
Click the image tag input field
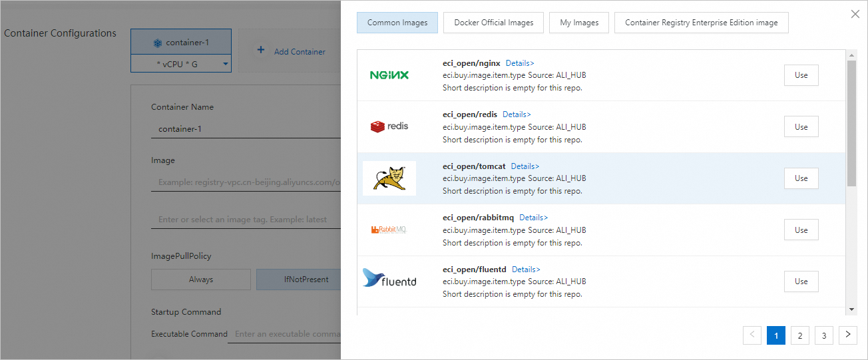(x=246, y=220)
